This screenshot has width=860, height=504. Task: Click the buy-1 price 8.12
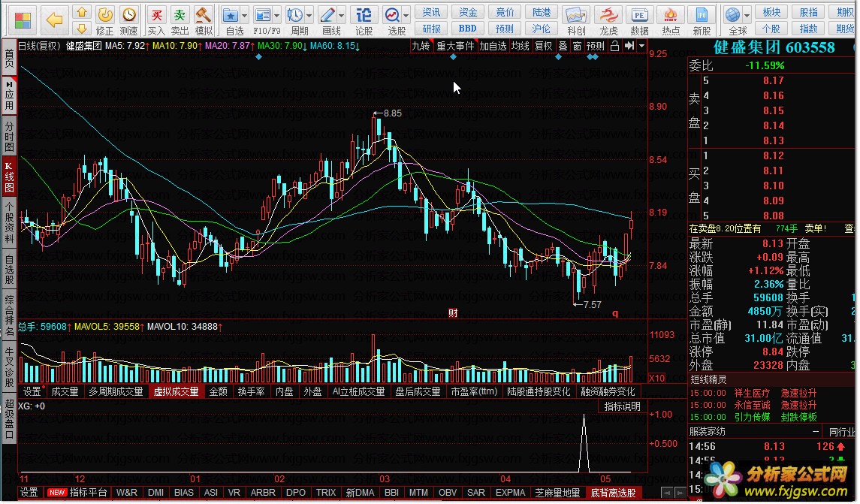[773, 155]
